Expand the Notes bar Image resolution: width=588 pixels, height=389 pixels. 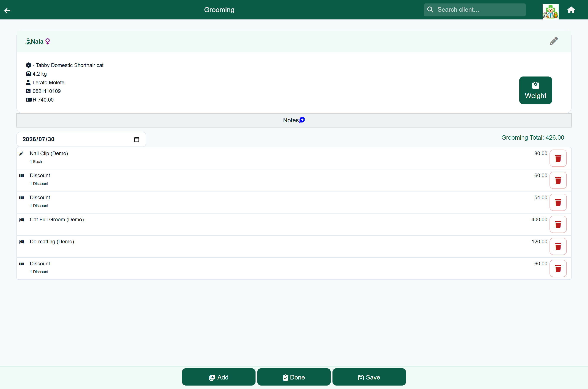(x=294, y=120)
